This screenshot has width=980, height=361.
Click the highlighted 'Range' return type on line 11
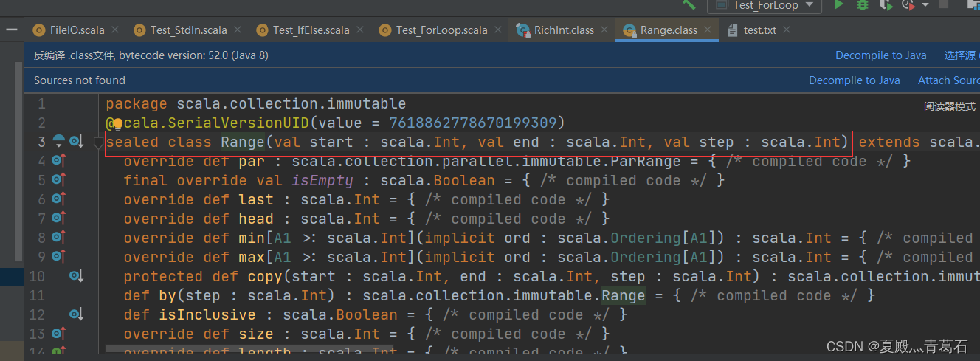(x=624, y=295)
